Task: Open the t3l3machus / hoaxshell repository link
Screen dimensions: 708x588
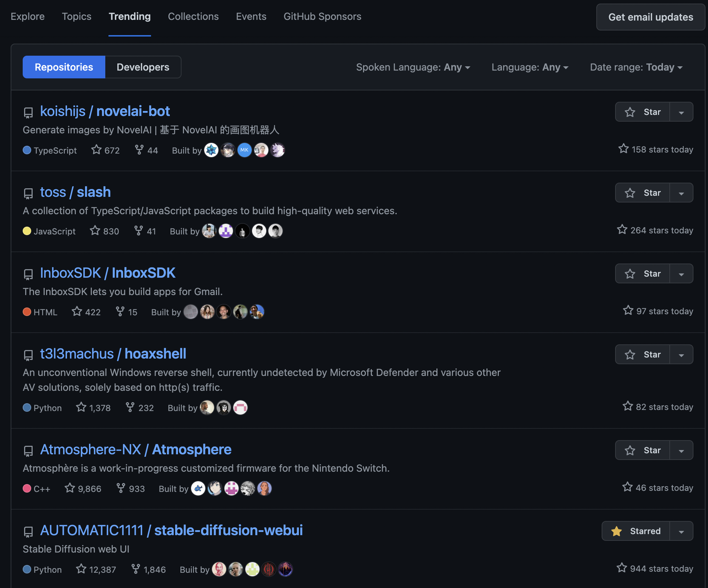Action: click(x=113, y=354)
